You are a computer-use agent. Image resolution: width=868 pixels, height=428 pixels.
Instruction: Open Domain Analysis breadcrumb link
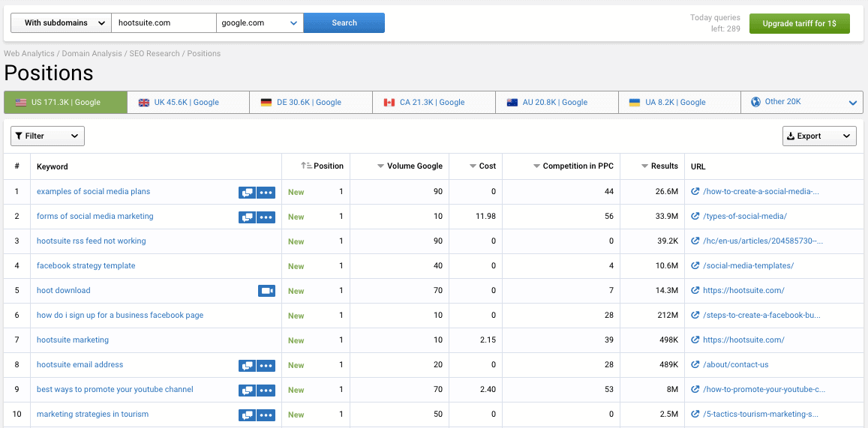click(x=92, y=54)
